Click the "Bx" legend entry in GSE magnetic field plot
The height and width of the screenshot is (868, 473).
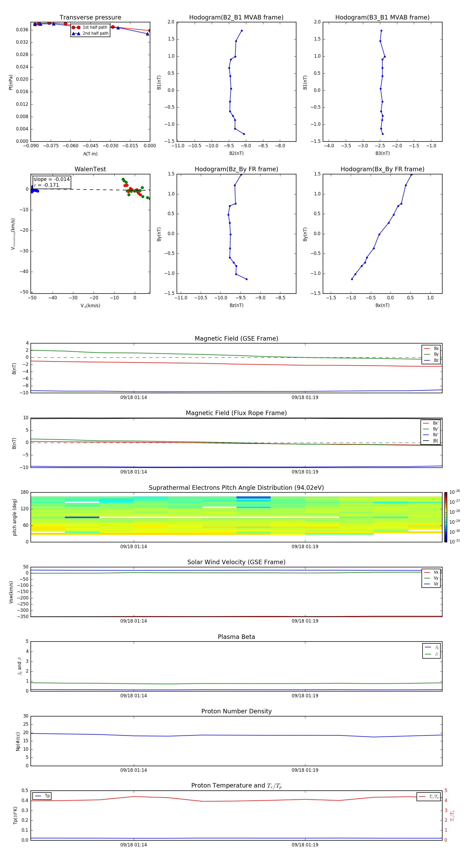coord(431,349)
